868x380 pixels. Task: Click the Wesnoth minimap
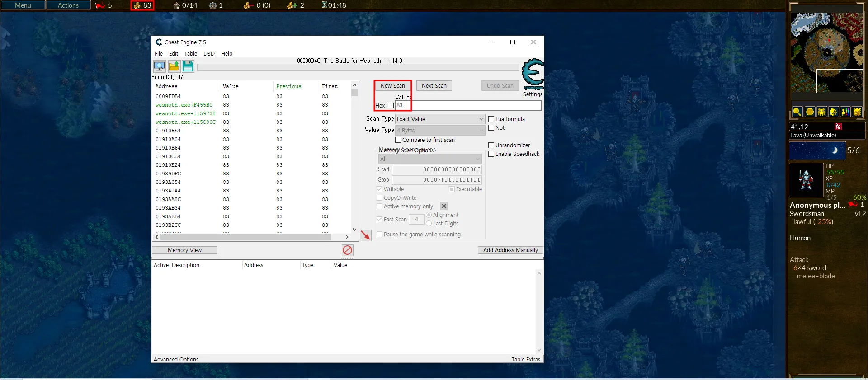827,53
